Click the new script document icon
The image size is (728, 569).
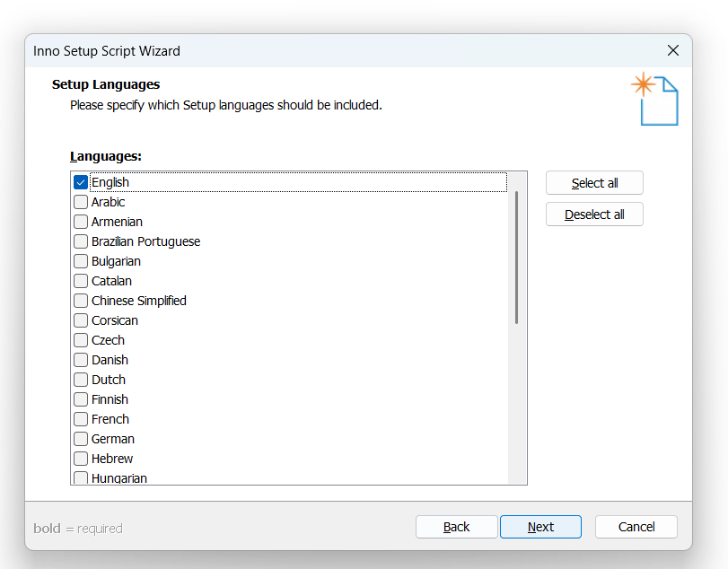click(x=654, y=100)
